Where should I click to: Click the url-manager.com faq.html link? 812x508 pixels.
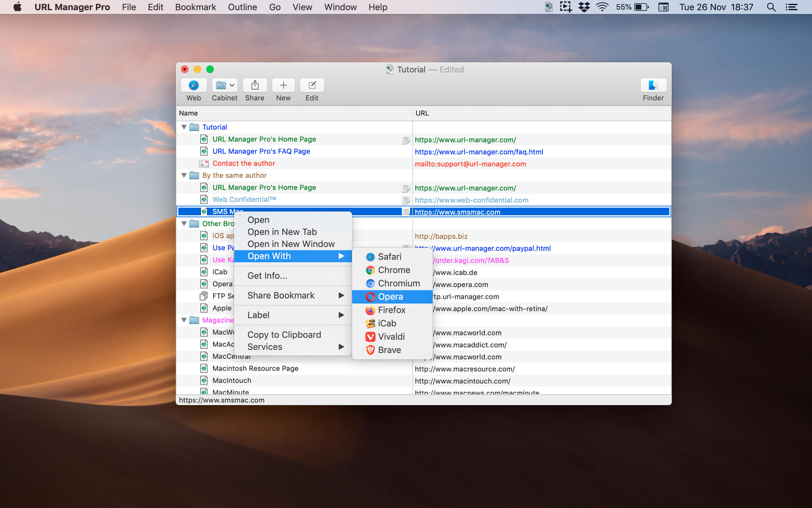(479, 152)
